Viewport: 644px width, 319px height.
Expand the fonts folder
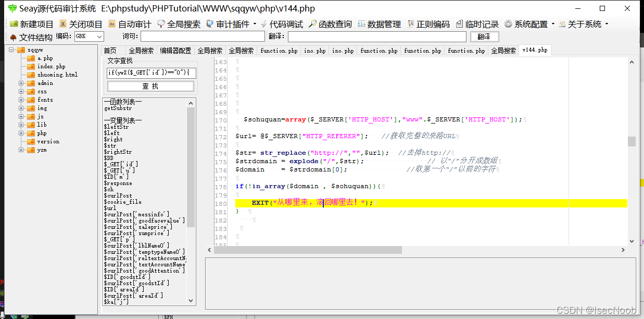[x=21, y=100]
